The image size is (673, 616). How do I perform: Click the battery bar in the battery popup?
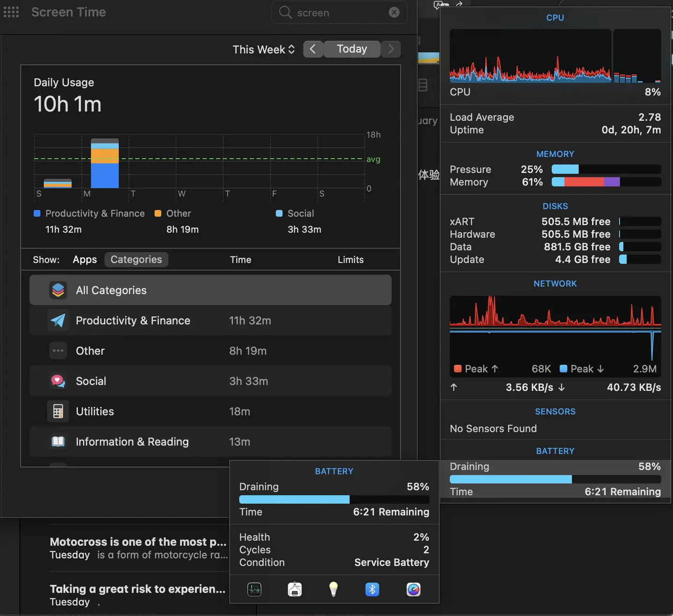[334, 499]
